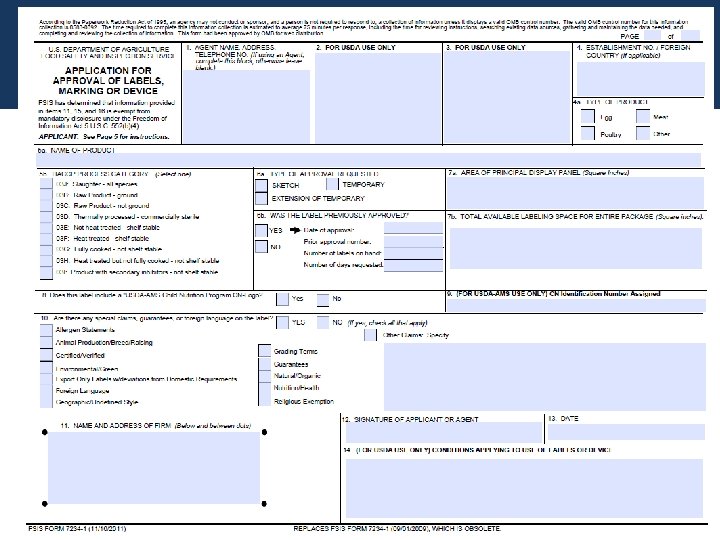Click Signature of Applicant or Agent field
Image resolution: width=720 pixels, height=540 pixels.
(444, 433)
